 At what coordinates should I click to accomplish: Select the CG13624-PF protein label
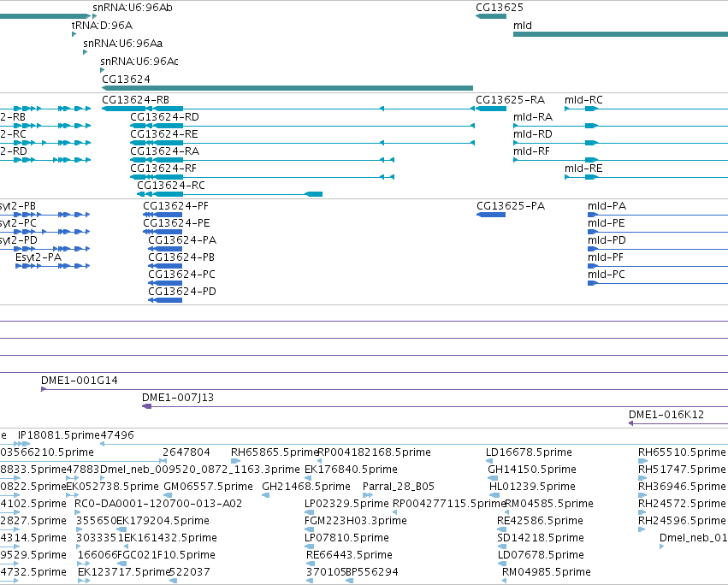[x=175, y=206]
